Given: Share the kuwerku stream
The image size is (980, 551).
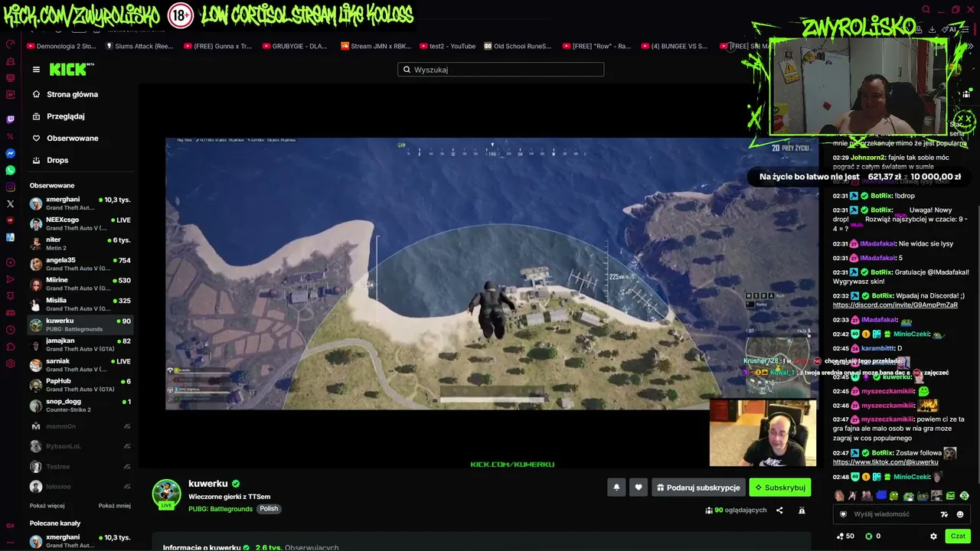Looking at the screenshot, I should point(779,510).
